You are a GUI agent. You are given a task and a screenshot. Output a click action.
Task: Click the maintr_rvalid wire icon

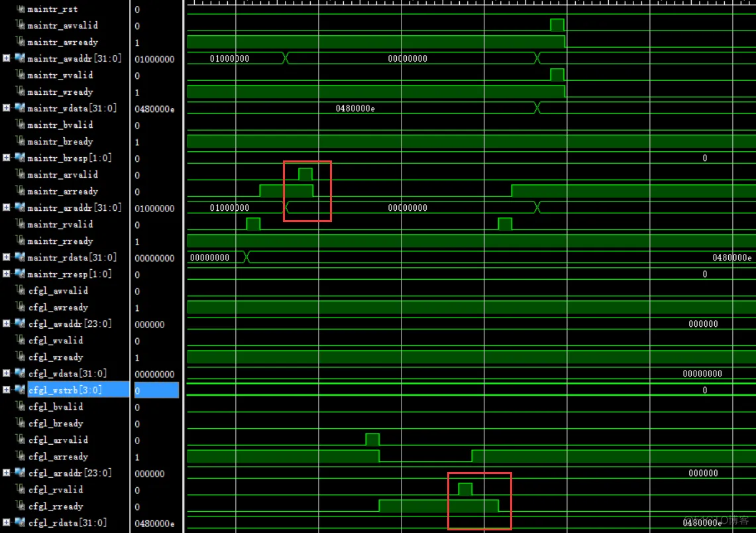(21, 224)
